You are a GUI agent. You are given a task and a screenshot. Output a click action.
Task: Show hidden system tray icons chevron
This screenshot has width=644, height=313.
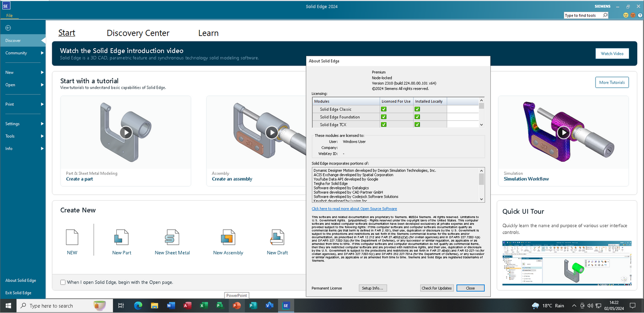tap(574, 306)
